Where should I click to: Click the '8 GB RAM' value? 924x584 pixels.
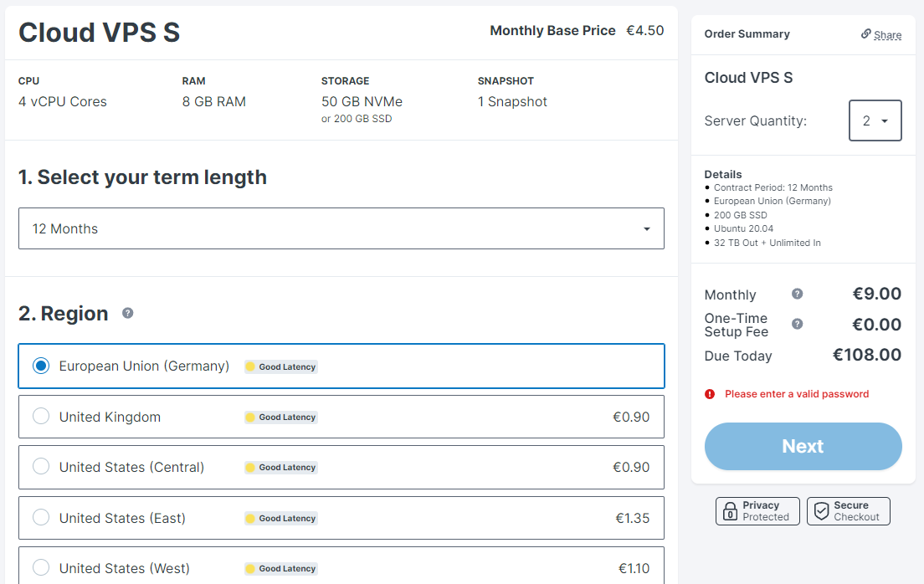click(x=214, y=101)
